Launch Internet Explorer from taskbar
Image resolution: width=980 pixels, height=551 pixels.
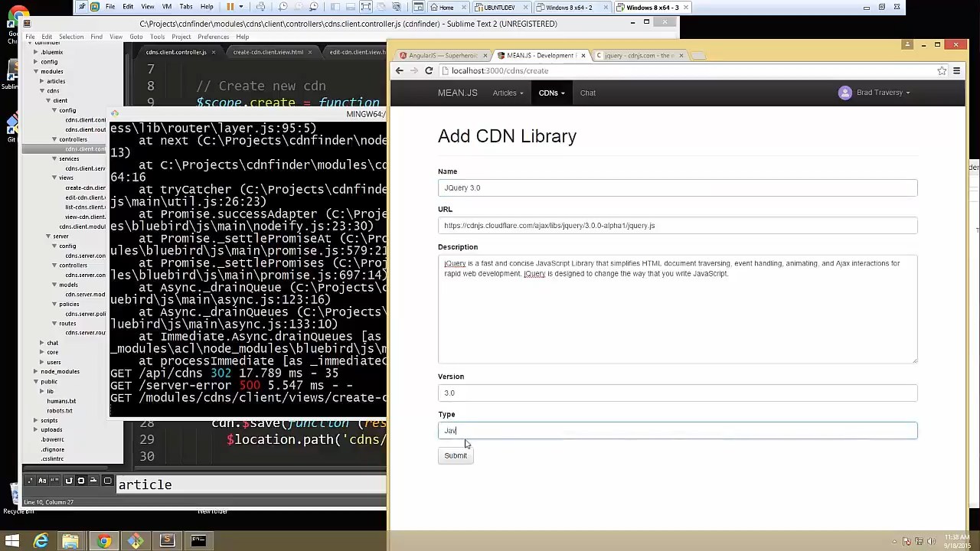pos(41,541)
